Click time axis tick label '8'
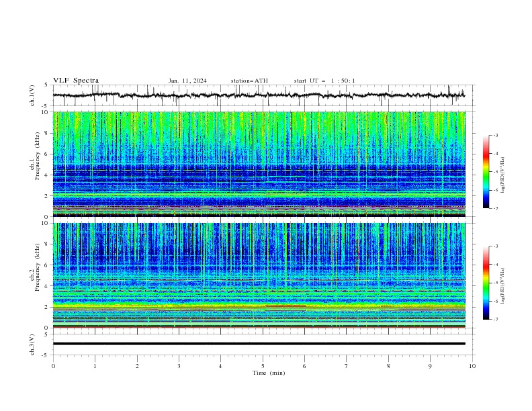The height and width of the screenshot is (411, 532). coord(388,366)
